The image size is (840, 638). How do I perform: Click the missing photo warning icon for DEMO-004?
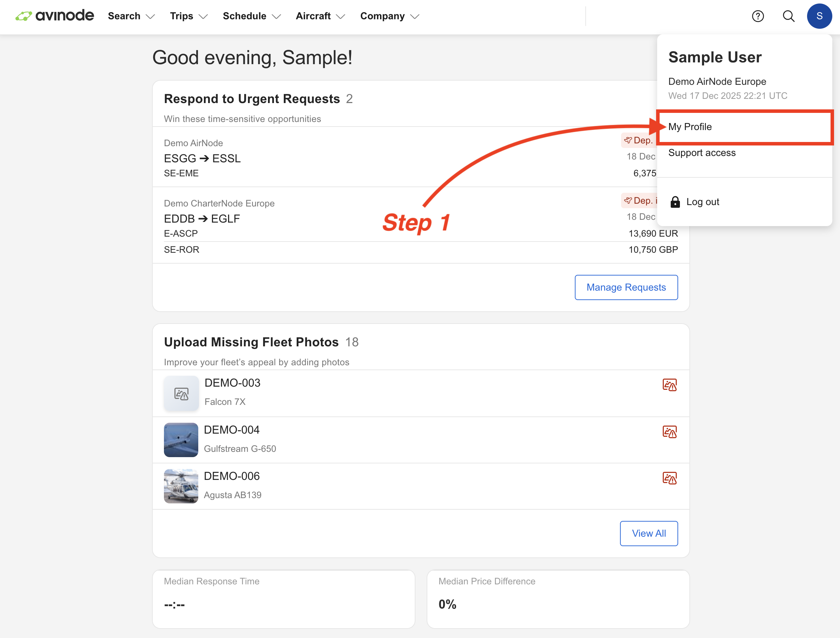tap(670, 432)
